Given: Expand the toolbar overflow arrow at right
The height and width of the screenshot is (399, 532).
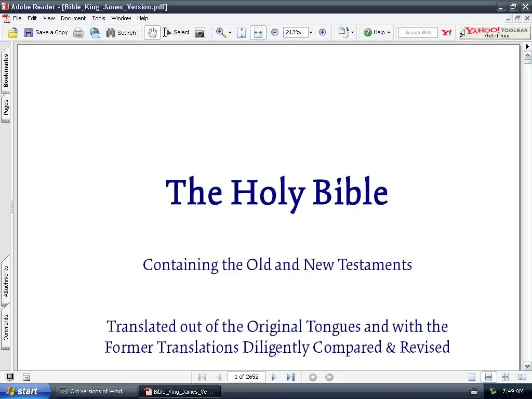Looking at the screenshot, I should point(527,46).
